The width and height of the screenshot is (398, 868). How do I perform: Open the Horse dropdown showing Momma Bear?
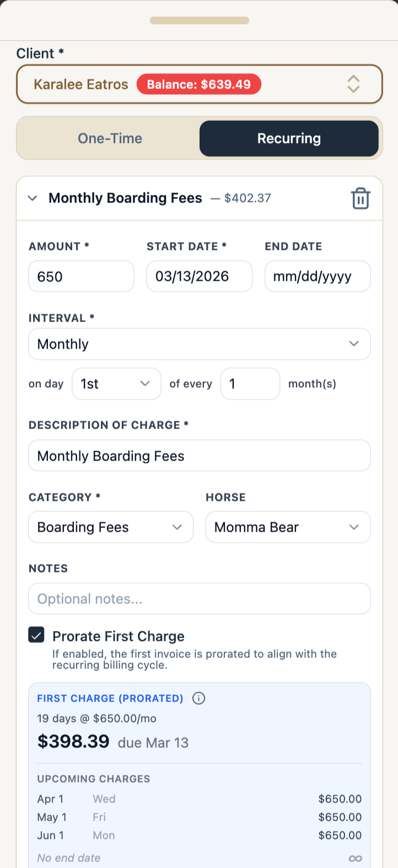(x=288, y=527)
